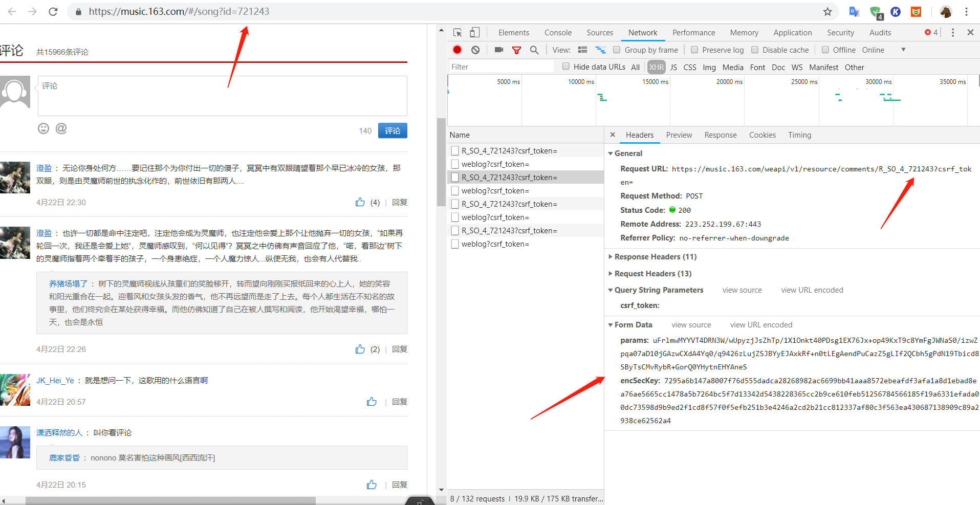Check the Disable cache option

click(x=755, y=50)
